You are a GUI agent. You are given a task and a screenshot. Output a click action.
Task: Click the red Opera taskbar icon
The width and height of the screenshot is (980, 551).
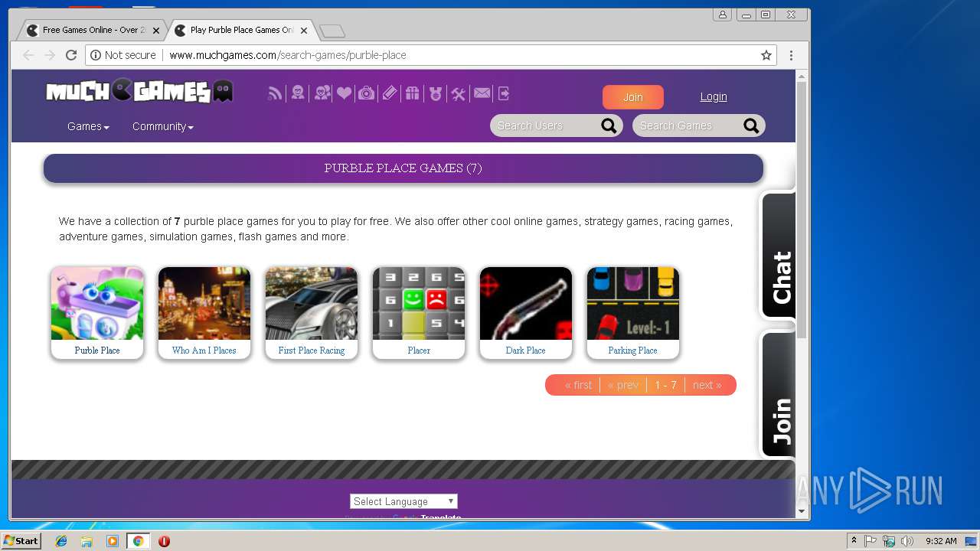click(x=164, y=541)
